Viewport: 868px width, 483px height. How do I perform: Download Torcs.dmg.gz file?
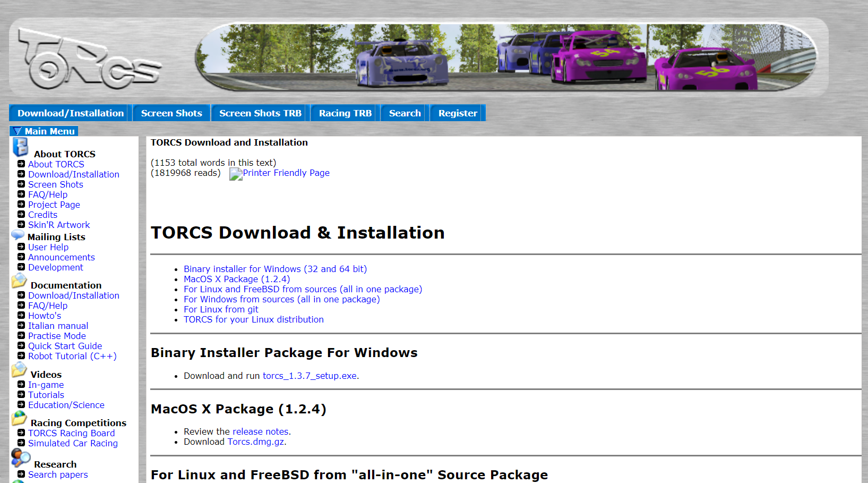[x=256, y=442]
